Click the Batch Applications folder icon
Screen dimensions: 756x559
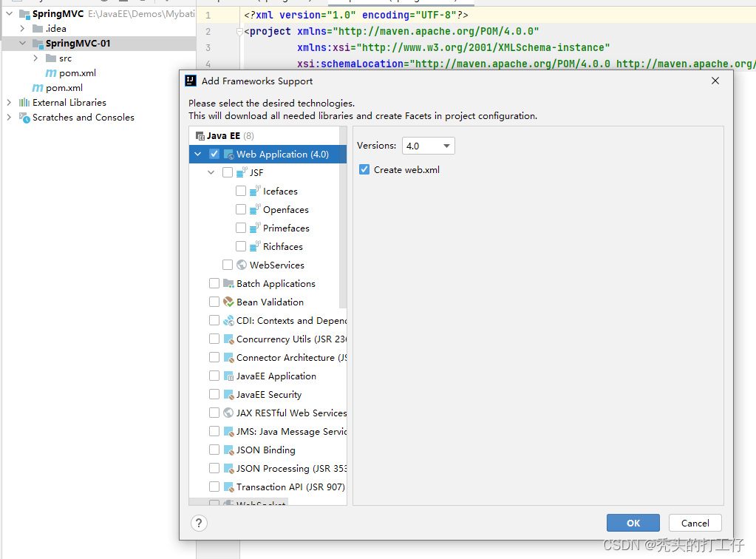pyautogui.click(x=229, y=283)
